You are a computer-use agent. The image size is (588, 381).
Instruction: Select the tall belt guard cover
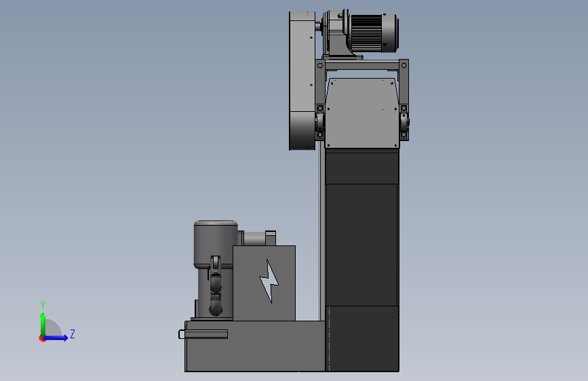302,81
